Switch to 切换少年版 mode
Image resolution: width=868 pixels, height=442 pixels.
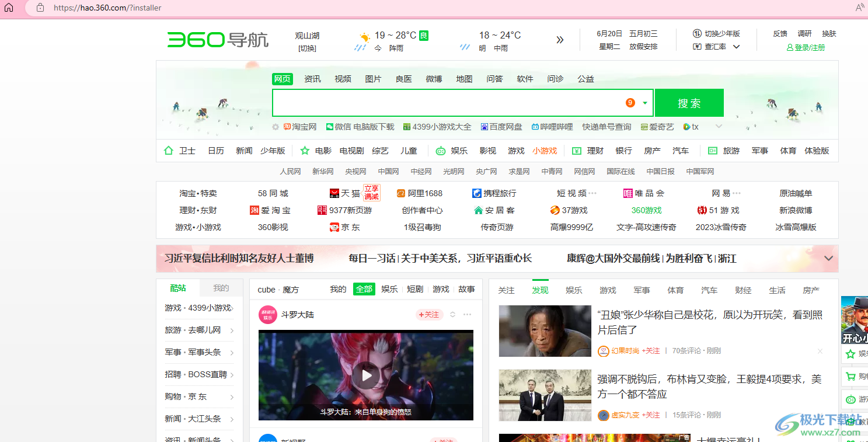716,34
